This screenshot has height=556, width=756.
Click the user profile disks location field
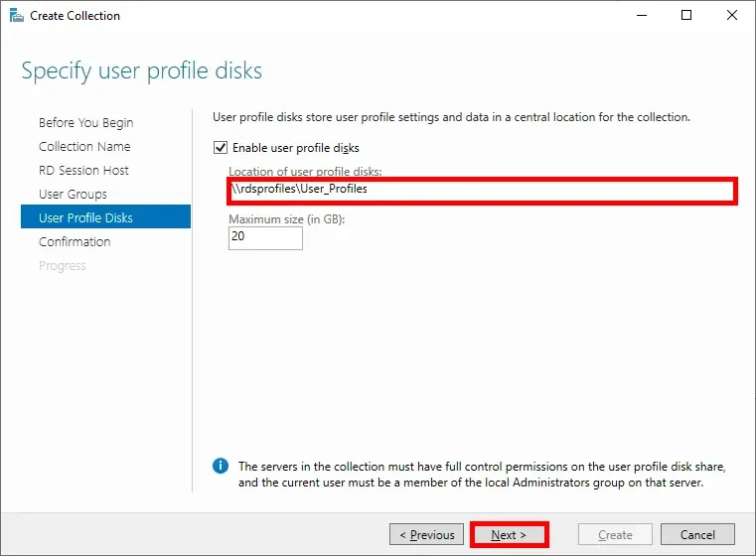481,190
